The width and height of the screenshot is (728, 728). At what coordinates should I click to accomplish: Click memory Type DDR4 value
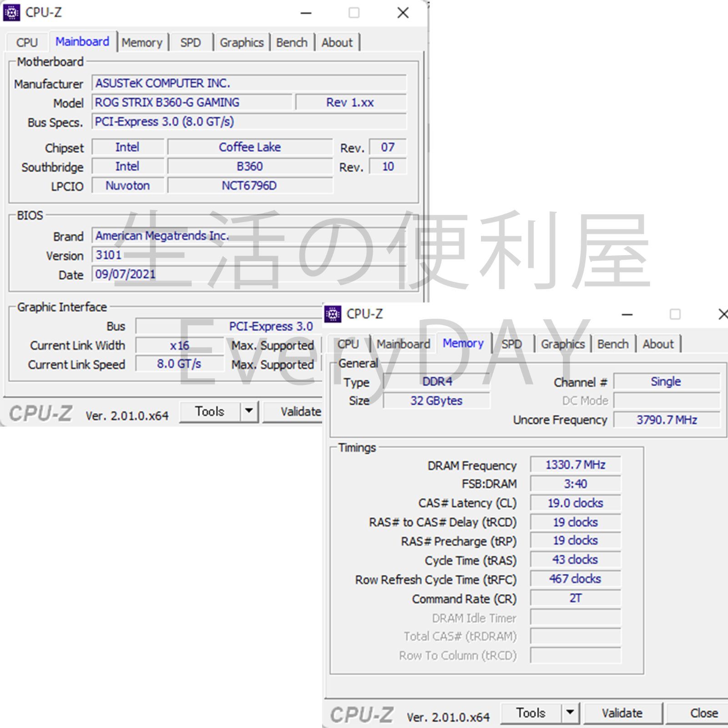437,381
